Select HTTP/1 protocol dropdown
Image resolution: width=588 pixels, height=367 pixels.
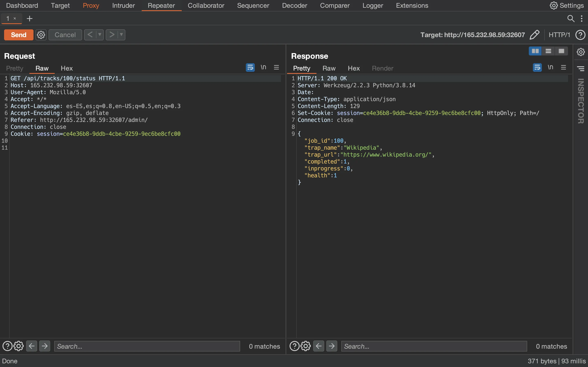[x=559, y=34]
